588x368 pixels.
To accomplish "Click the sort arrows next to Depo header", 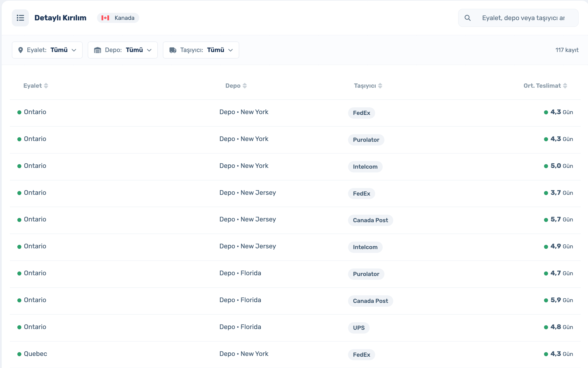I will (x=245, y=86).
